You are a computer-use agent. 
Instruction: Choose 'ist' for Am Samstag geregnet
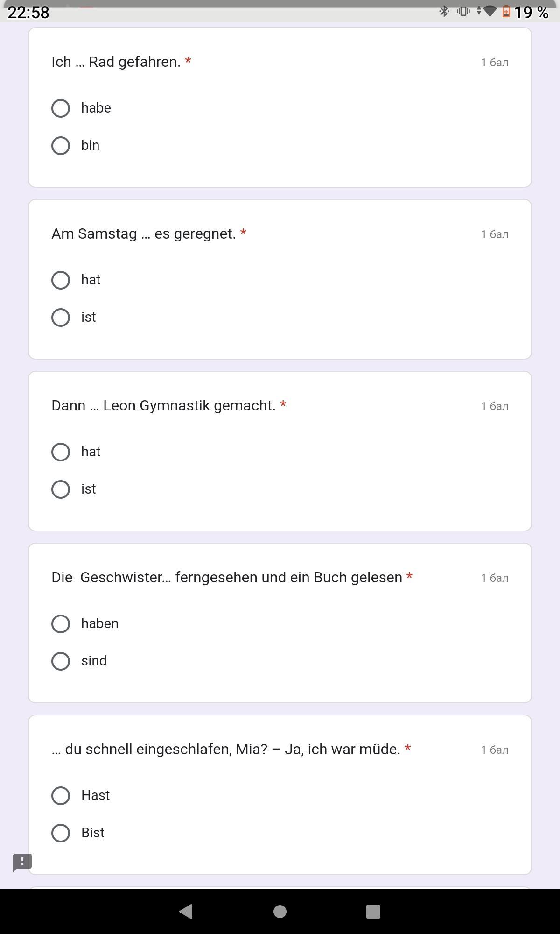point(61,318)
